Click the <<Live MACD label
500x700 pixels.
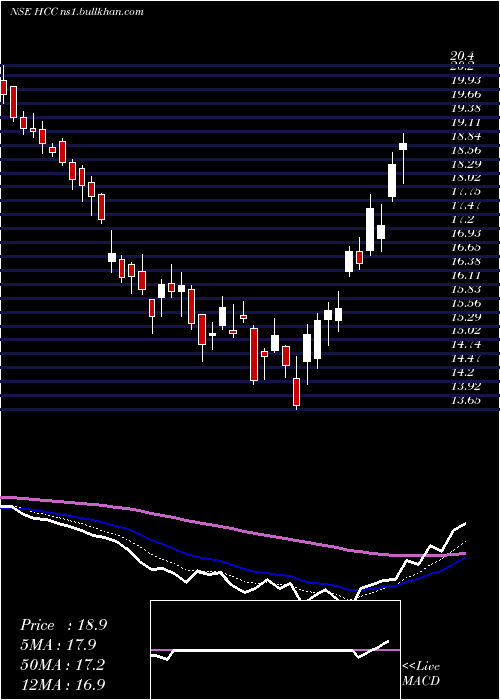(421, 674)
